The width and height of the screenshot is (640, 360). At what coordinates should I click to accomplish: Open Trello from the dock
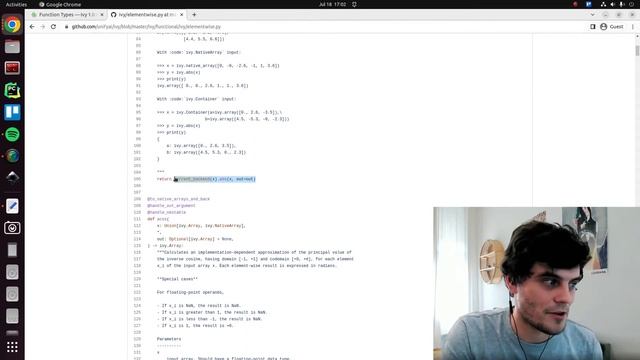(x=12, y=112)
